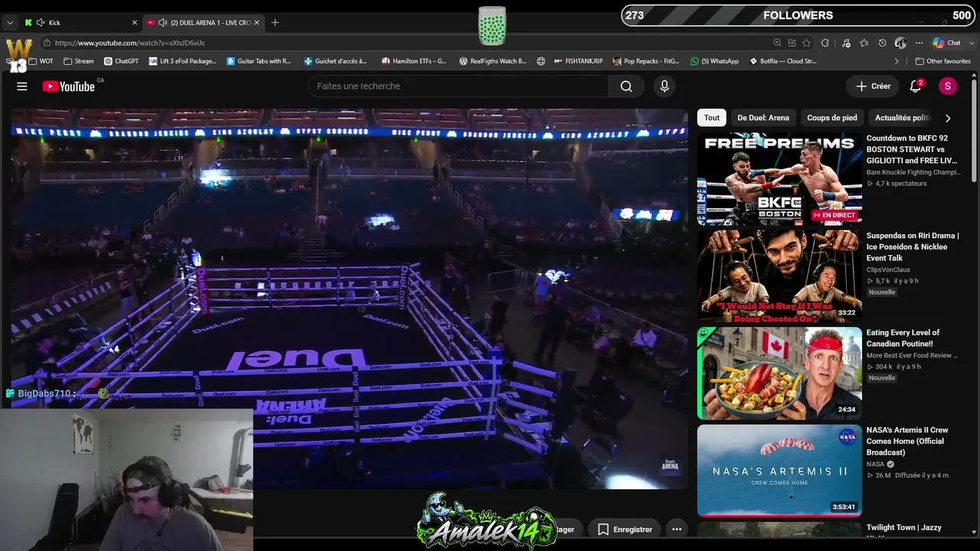
Task: Open the media control music icon
Action: pos(846,43)
